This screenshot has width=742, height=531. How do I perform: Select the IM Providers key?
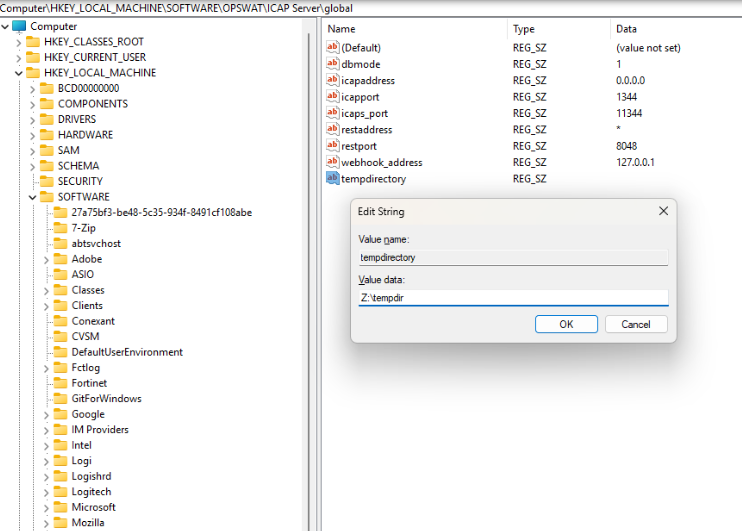[100, 430]
